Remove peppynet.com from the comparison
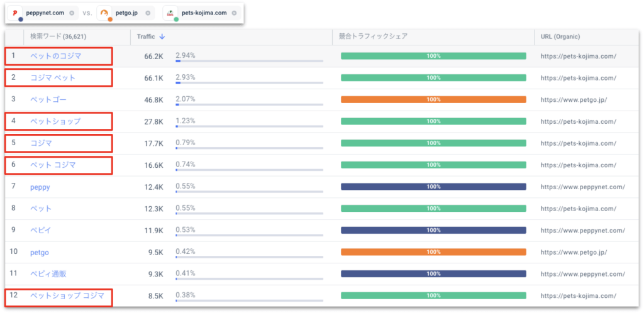Viewport: 644px width, 313px height. pos(72,13)
